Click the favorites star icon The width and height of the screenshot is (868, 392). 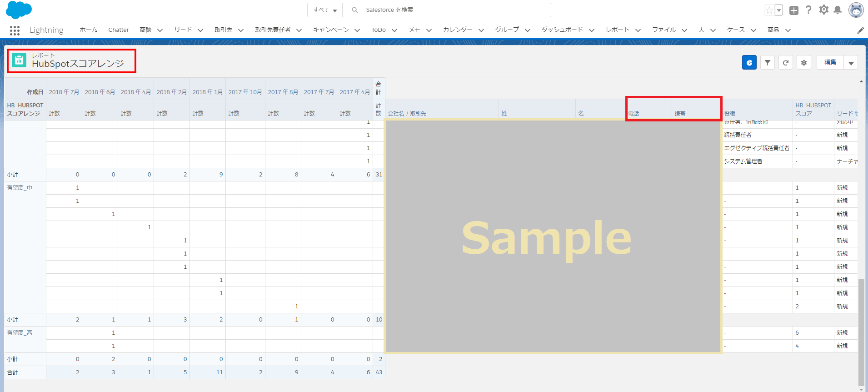click(x=769, y=10)
